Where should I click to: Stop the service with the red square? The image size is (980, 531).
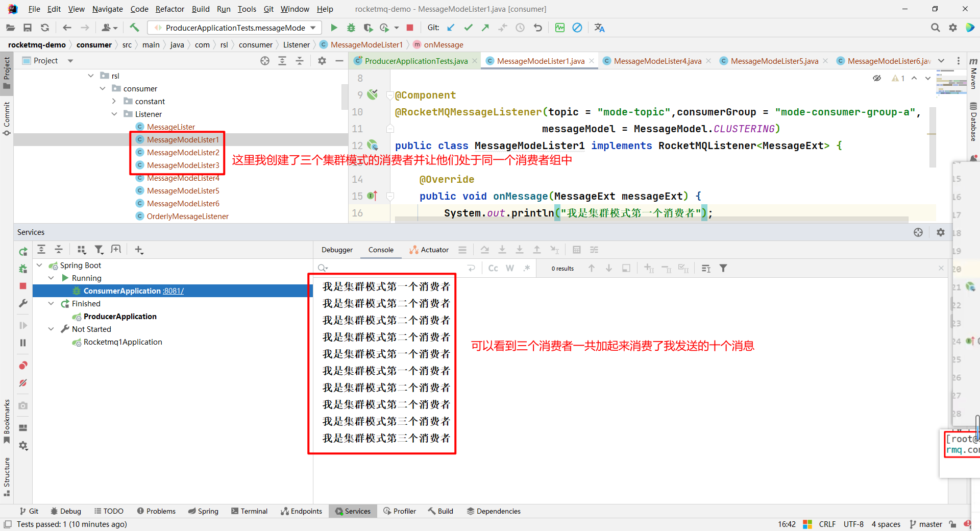coord(23,286)
